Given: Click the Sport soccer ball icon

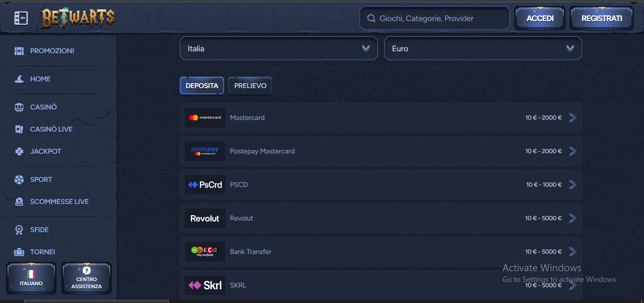Looking at the screenshot, I should click(x=19, y=180).
